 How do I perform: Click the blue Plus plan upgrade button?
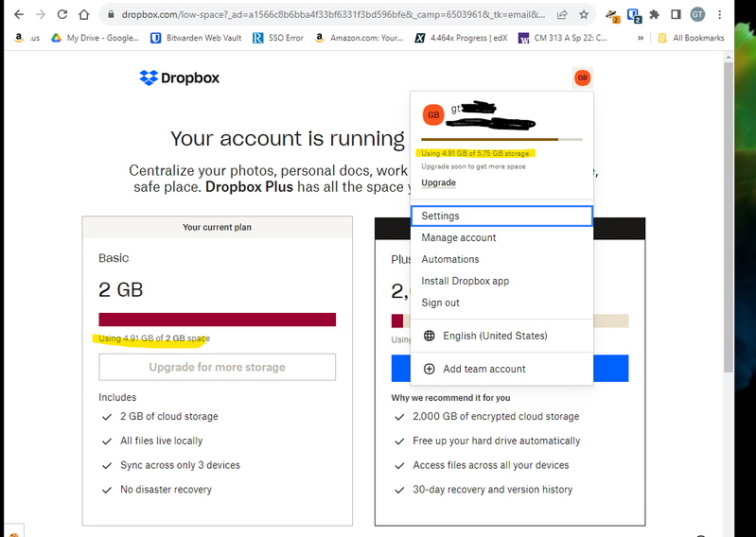point(510,369)
